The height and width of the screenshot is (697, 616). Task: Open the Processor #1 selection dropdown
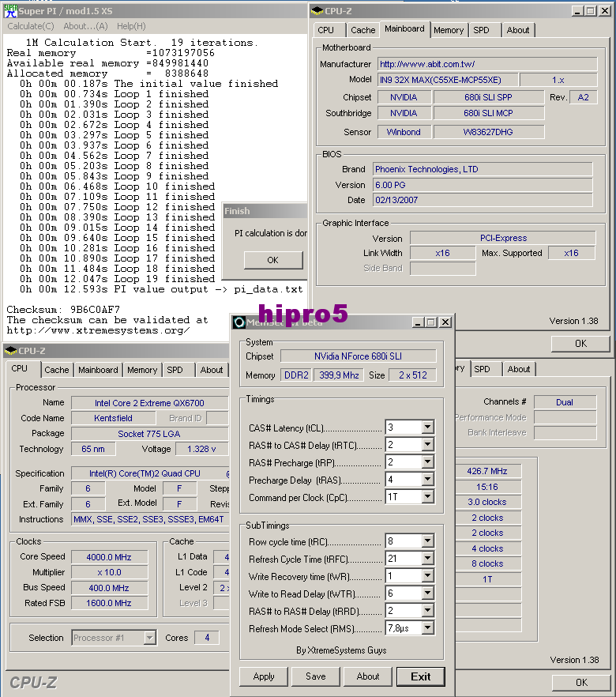[150, 638]
